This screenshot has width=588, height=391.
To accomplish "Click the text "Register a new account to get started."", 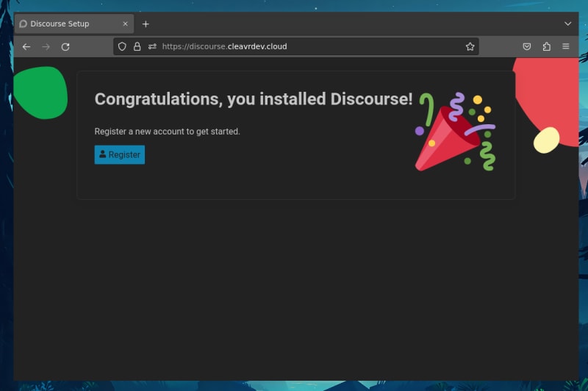I will pos(168,132).
